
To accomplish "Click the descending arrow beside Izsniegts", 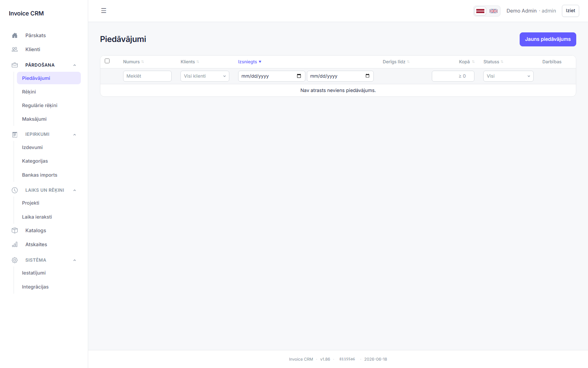I will point(260,62).
